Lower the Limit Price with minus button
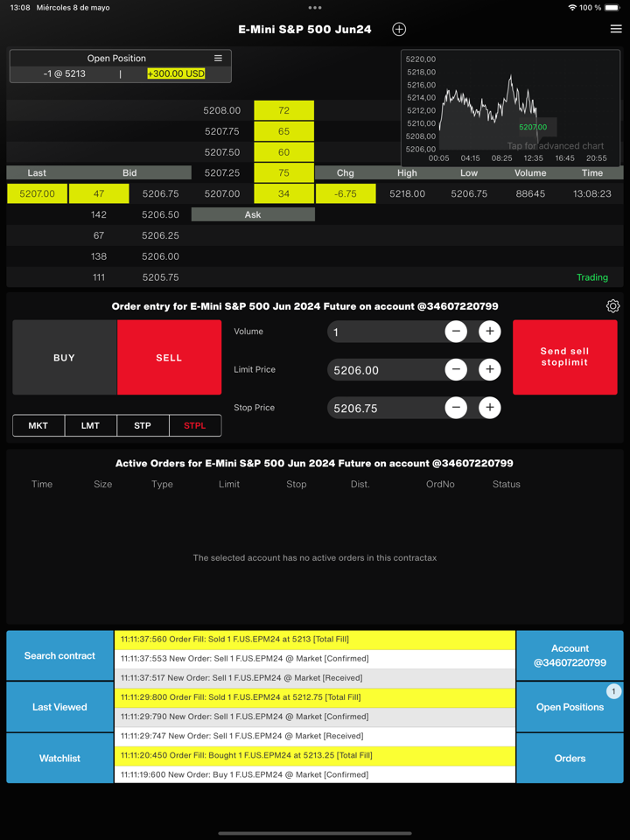 (456, 370)
